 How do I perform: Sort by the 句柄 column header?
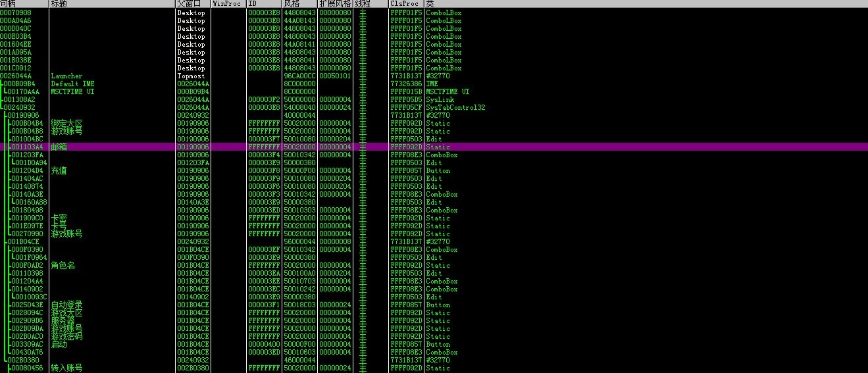coord(24,4)
